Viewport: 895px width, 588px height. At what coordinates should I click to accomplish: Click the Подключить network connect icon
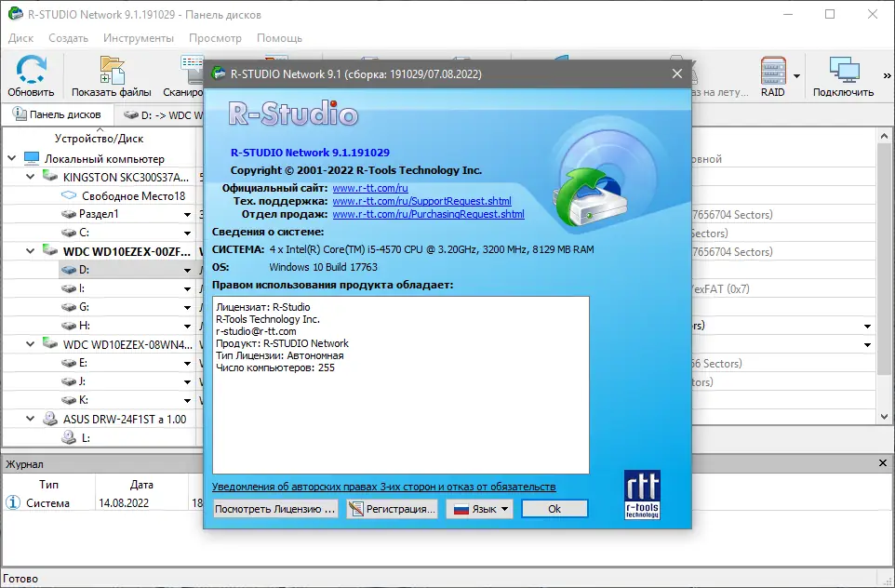tap(844, 73)
